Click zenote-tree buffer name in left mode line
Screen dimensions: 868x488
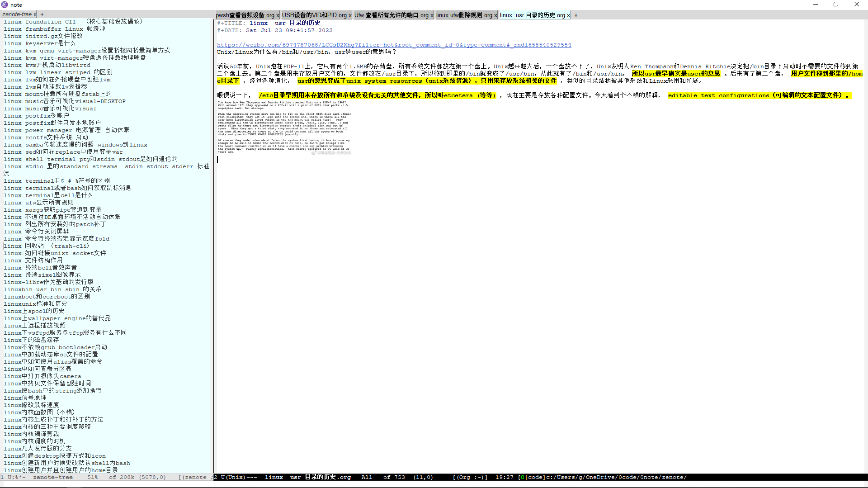click(x=52, y=477)
